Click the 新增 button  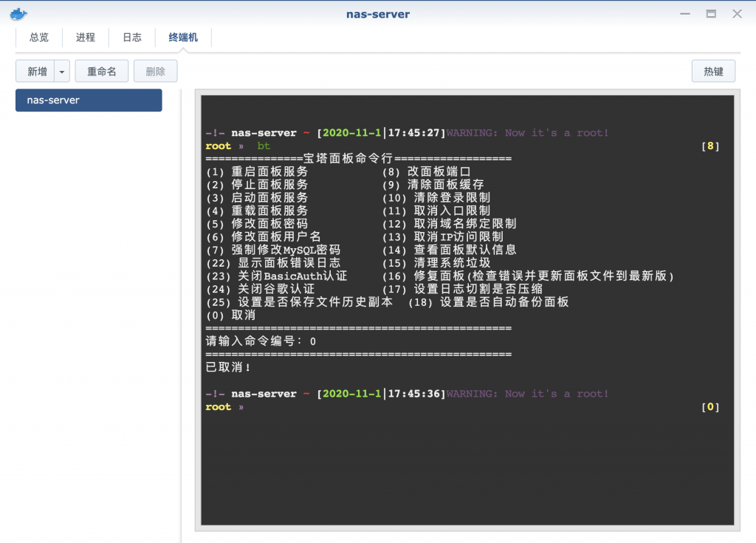pos(36,72)
